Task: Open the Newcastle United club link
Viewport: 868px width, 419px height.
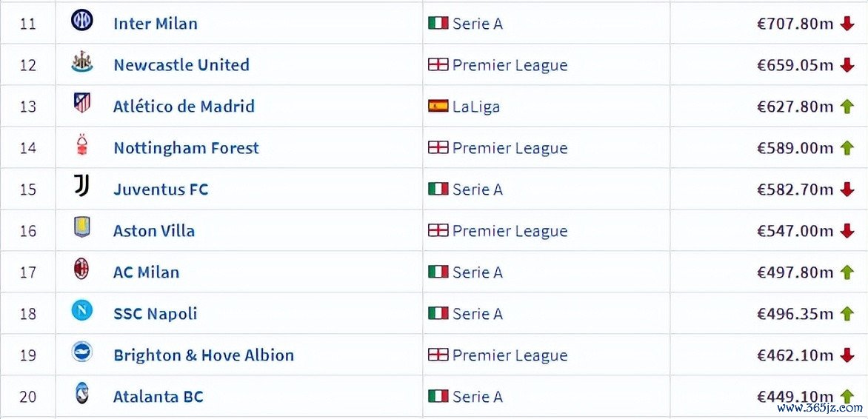Action: [181, 65]
